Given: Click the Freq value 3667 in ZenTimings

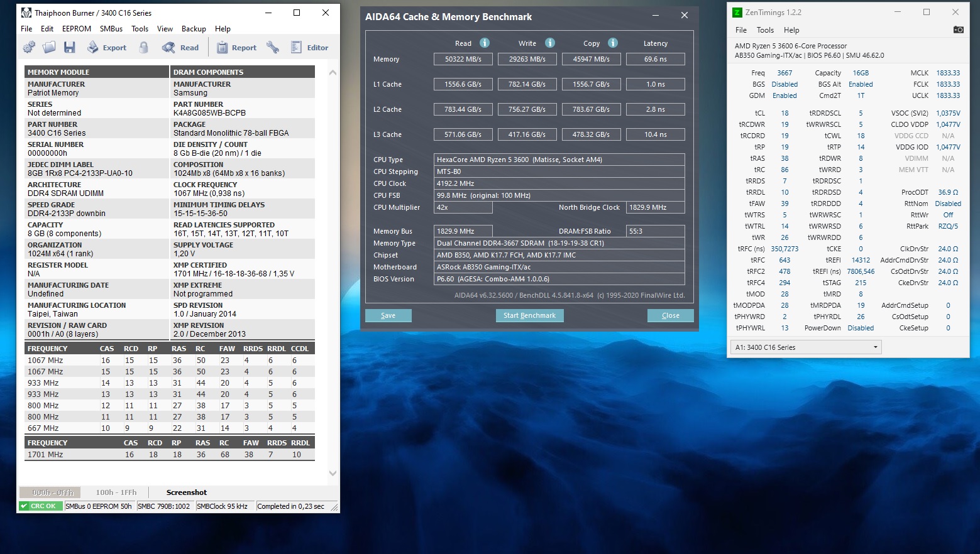Looking at the screenshot, I should (785, 73).
